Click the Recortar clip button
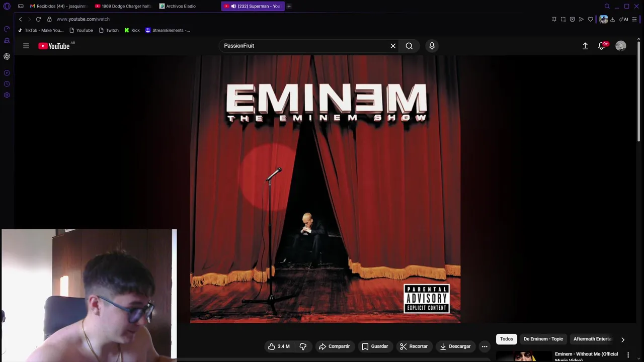Screen dimensions: 644x362 [x=414, y=346]
